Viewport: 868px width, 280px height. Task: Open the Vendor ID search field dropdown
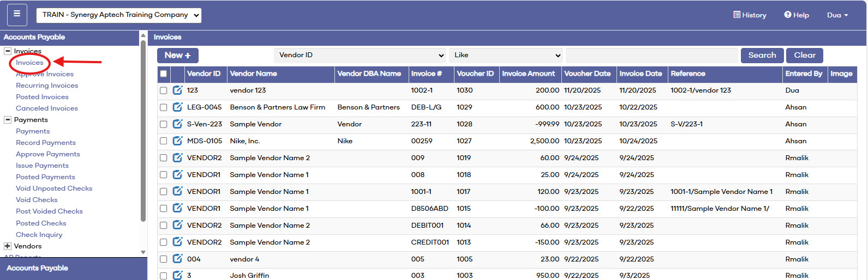(360, 55)
